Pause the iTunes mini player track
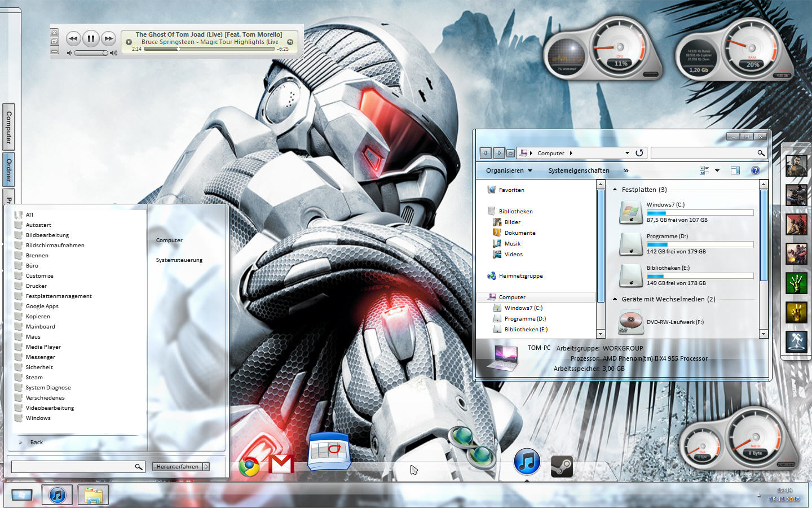The height and width of the screenshot is (508, 812). tap(91, 38)
